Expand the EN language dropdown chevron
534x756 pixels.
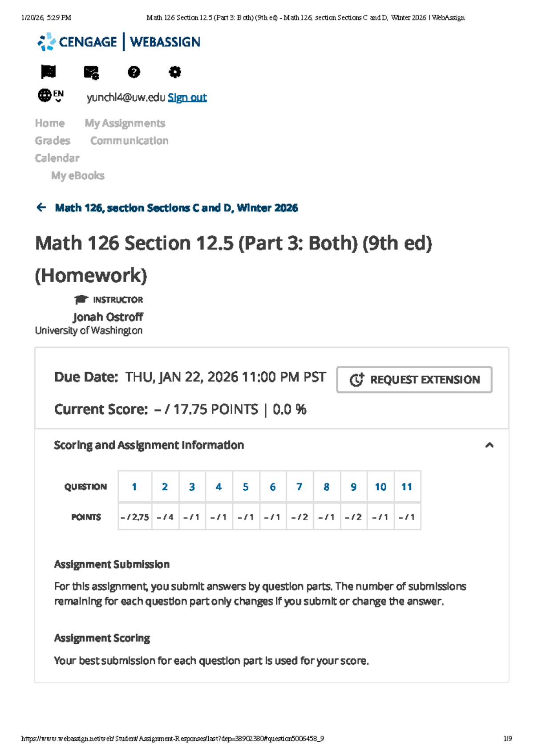coord(57,101)
